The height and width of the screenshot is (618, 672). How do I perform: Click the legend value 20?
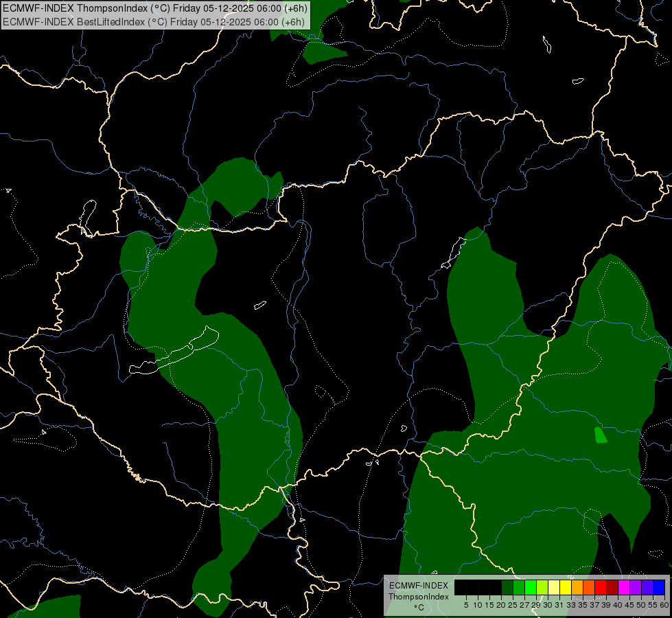(502, 605)
